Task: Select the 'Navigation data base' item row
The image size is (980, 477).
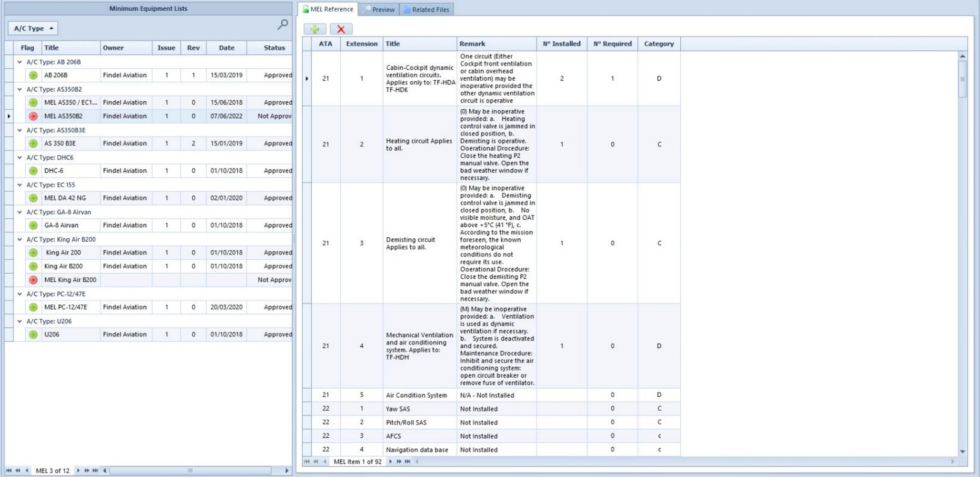Action: (x=491, y=450)
